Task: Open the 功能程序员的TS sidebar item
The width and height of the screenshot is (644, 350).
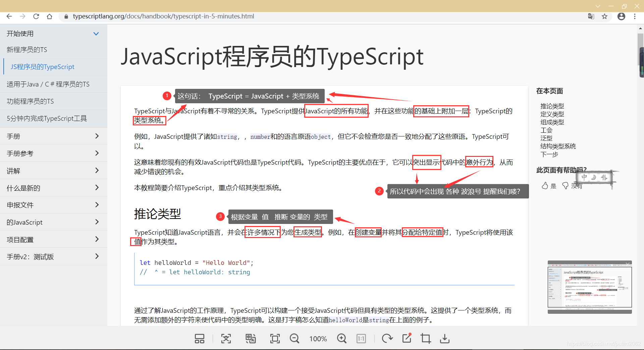Action: pyautogui.click(x=54, y=101)
